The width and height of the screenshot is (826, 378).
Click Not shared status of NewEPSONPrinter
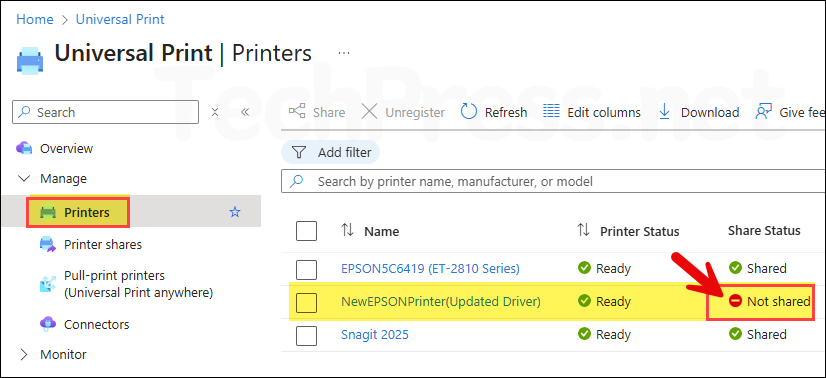point(770,302)
